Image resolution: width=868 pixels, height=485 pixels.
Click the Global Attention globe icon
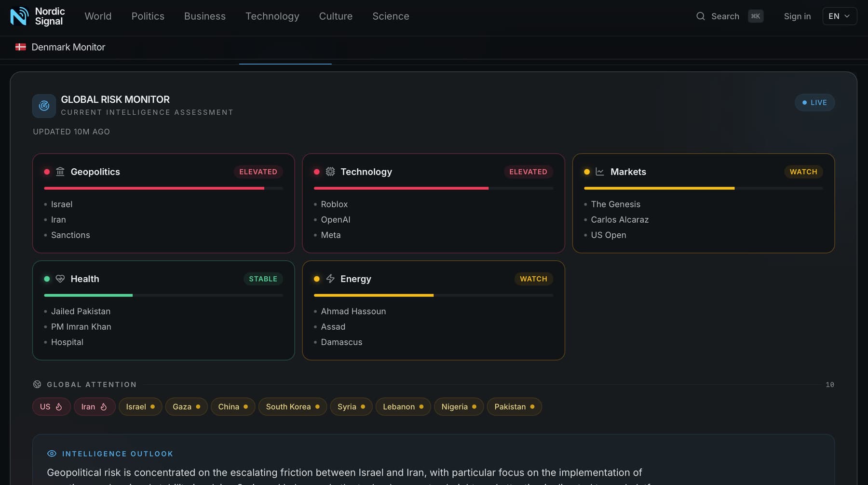click(37, 384)
